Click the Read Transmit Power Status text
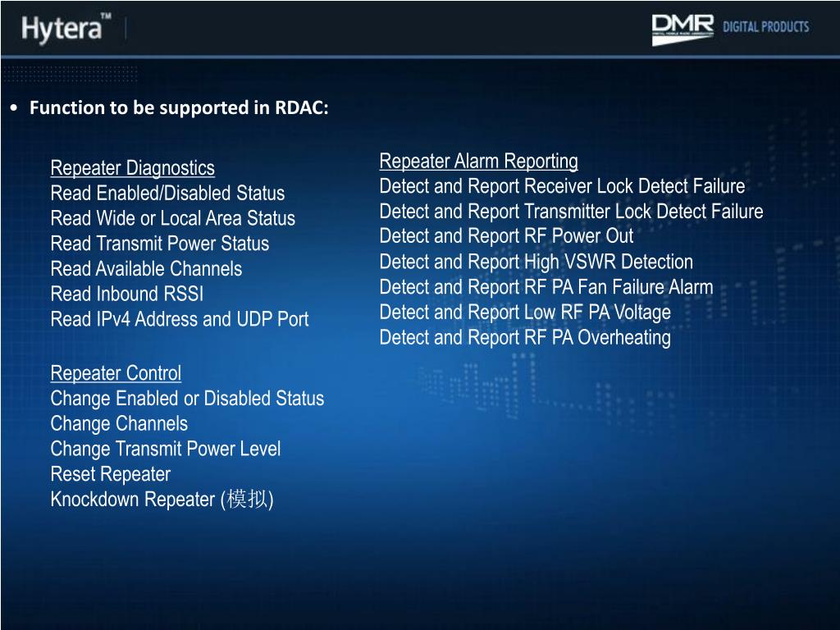Viewport: 840px width, 630px height. click(x=159, y=244)
